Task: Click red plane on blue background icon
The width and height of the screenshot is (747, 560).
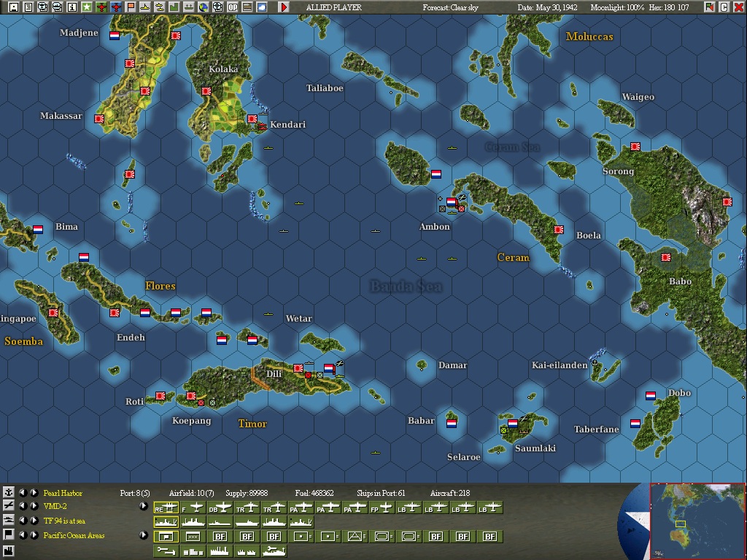Action: point(116,7)
